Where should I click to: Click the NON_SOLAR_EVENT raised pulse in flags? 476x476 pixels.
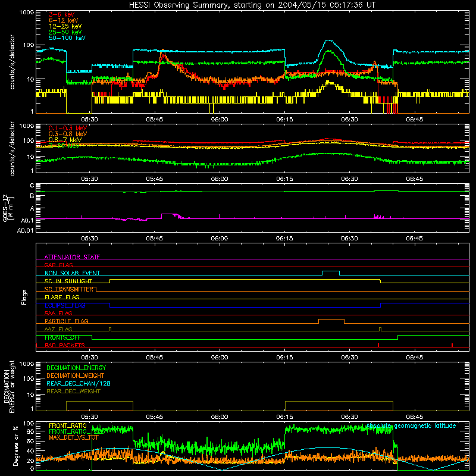click(x=331, y=271)
